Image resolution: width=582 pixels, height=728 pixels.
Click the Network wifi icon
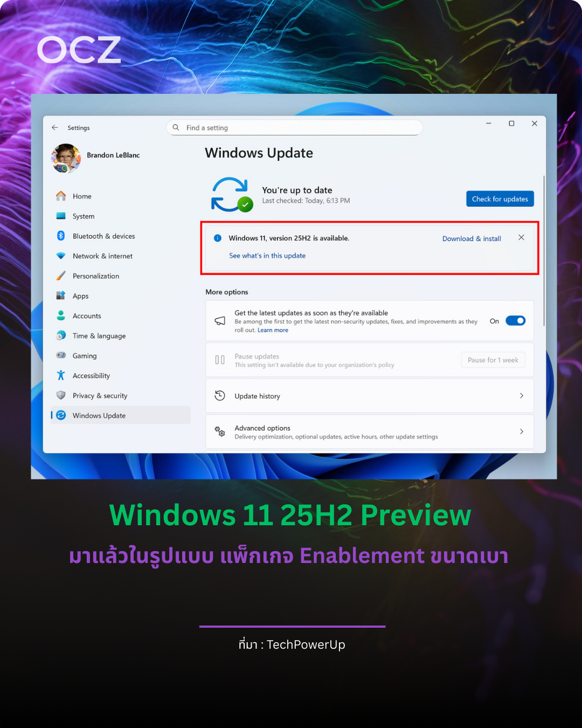tap(61, 256)
